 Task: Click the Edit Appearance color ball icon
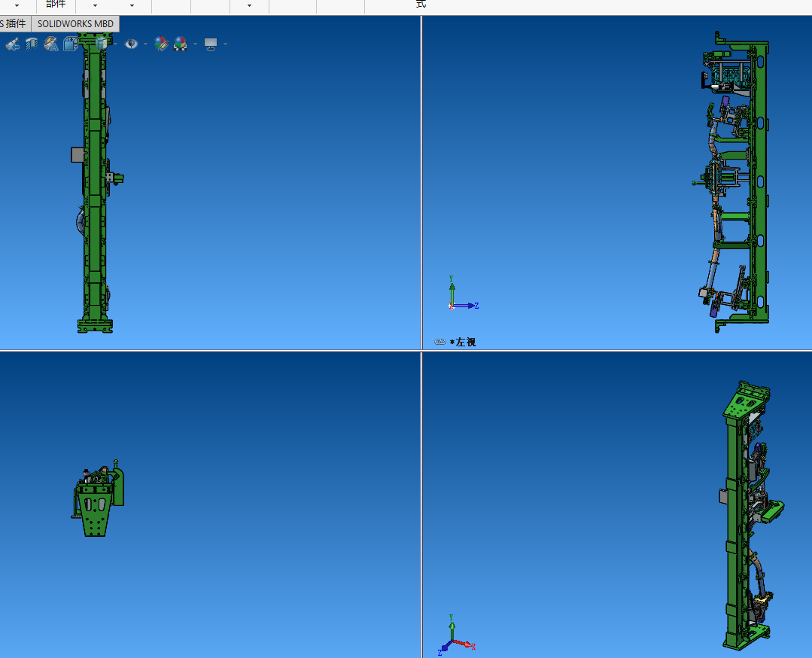[x=161, y=44]
